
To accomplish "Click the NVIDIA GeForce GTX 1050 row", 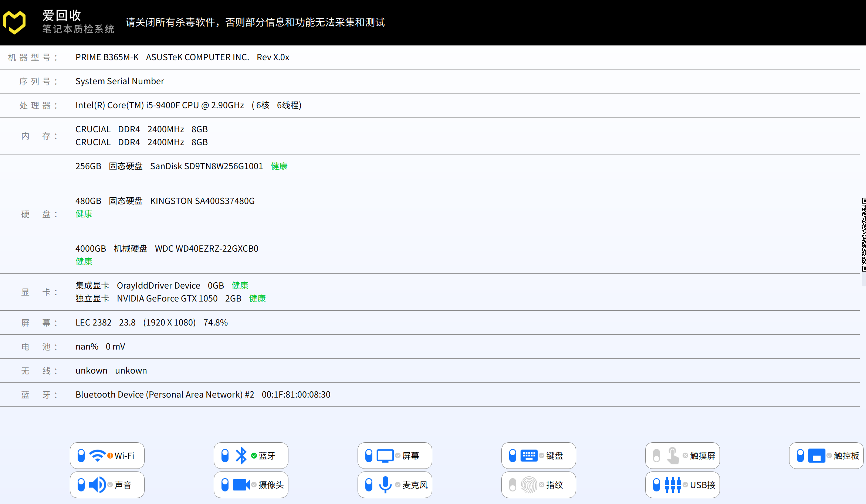I will [170, 299].
